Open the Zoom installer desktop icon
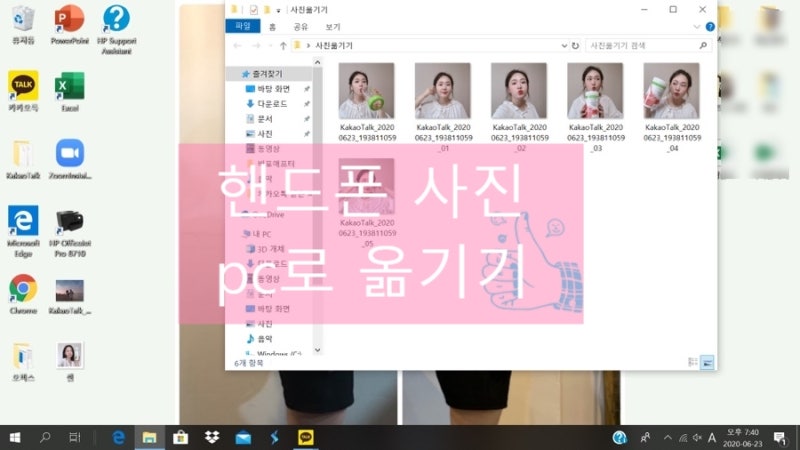 click(x=69, y=159)
